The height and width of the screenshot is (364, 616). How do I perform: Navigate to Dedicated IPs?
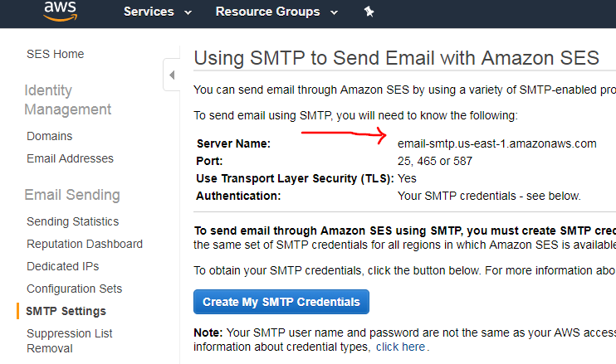coord(62,266)
